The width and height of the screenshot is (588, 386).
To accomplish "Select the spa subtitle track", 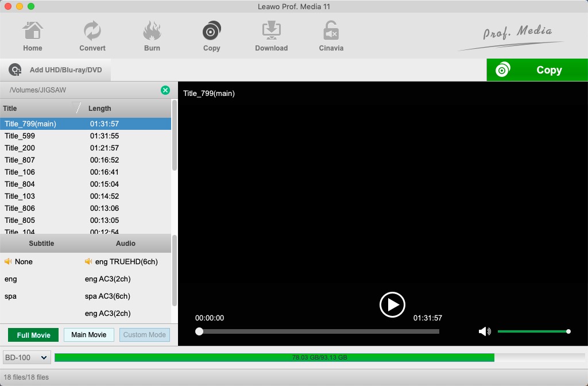I will 10,296.
